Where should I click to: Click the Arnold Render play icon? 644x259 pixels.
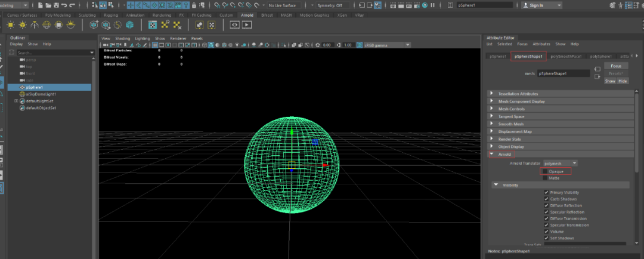pyautogui.click(x=246, y=24)
